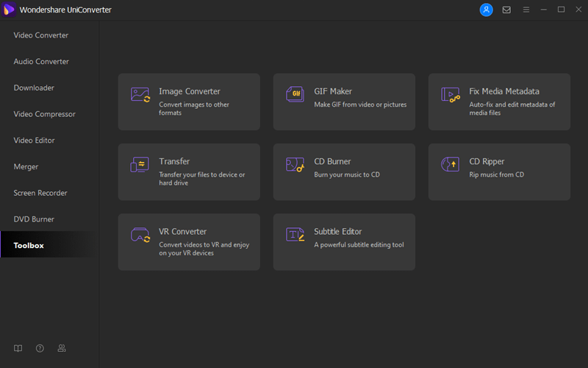Open the VR Converter headset icon
The width and height of the screenshot is (588, 368).
pos(140,235)
